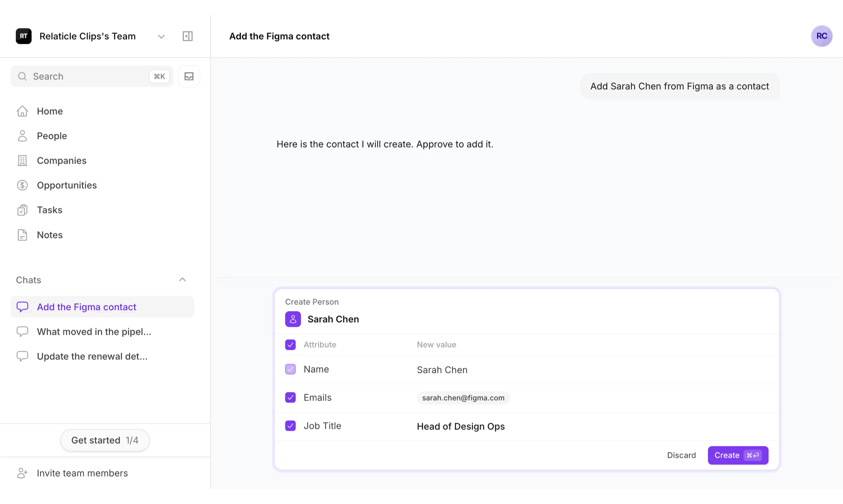Screen dimensions: 843x504
Task: Collapse the Chats section chevron
Action: (x=182, y=280)
